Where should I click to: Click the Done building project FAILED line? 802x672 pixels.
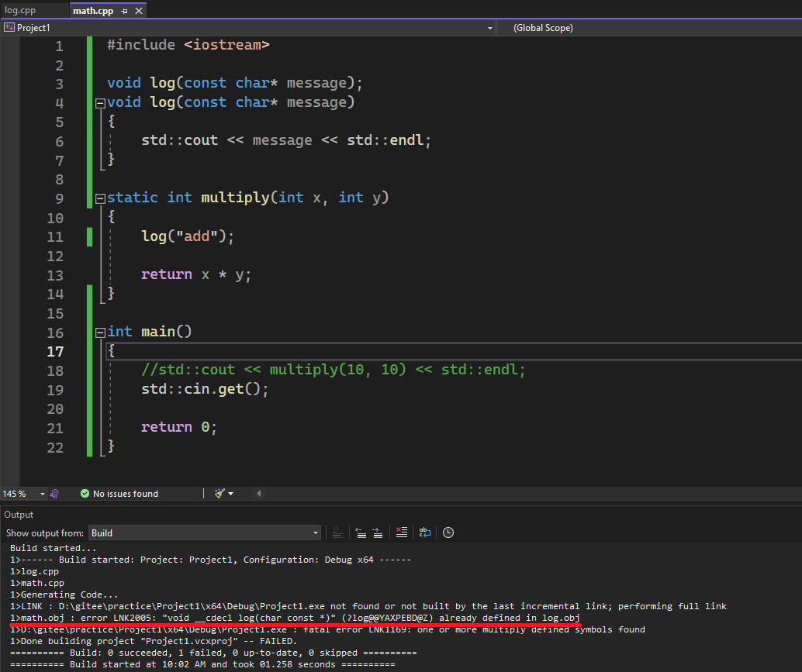[154, 641]
